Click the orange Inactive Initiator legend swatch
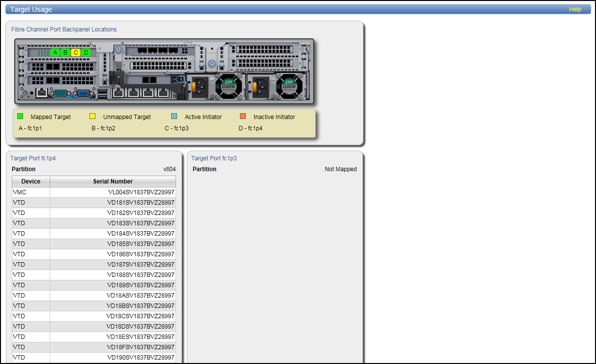This screenshot has height=364, width=596. (243, 117)
